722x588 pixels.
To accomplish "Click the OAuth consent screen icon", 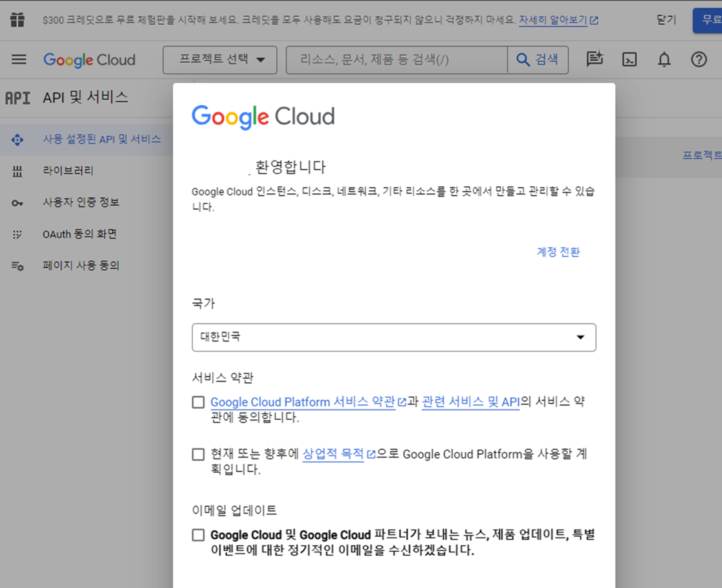I will pyautogui.click(x=17, y=234).
